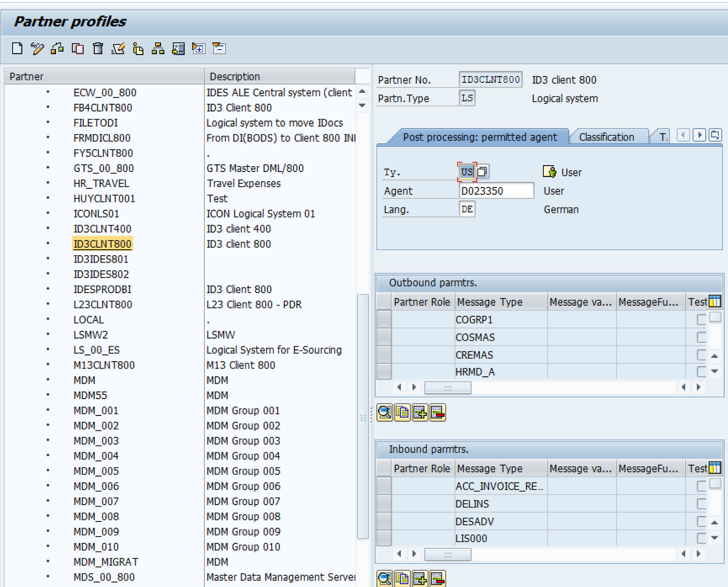The width and height of the screenshot is (728, 587).
Task: Switch to the Classification tab
Action: (x=606, y=137)
